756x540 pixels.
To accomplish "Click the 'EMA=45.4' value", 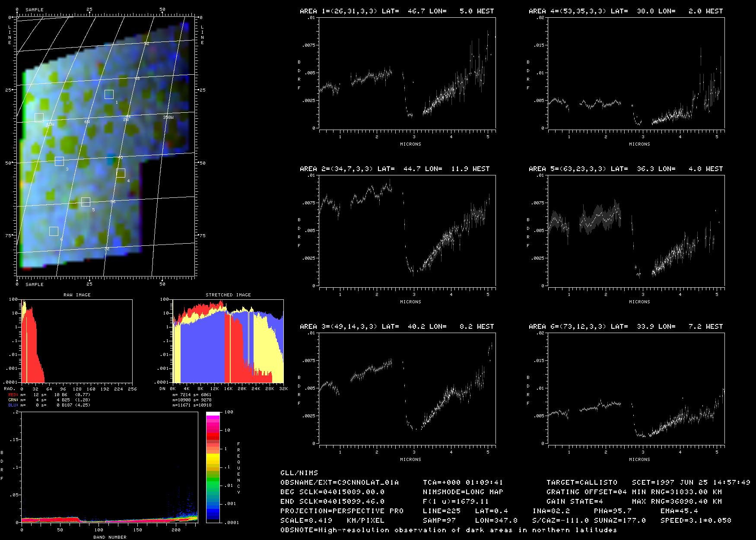I will 679,511.
